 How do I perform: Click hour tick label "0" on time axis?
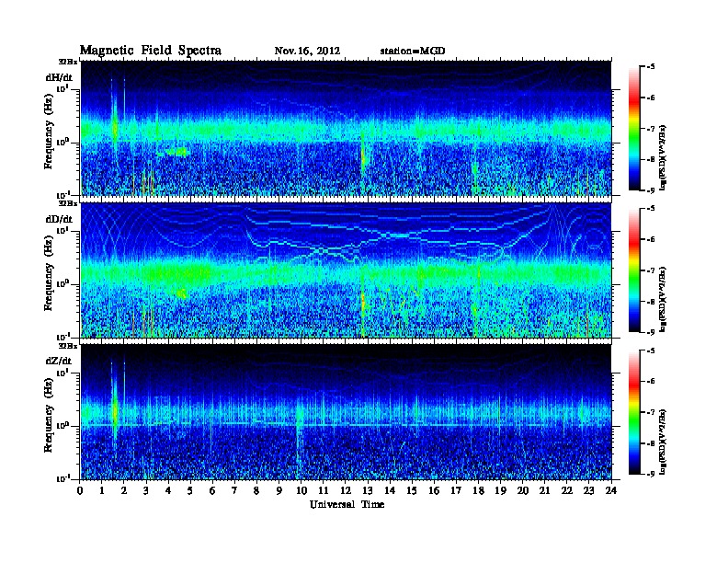(x=80, y=490)
